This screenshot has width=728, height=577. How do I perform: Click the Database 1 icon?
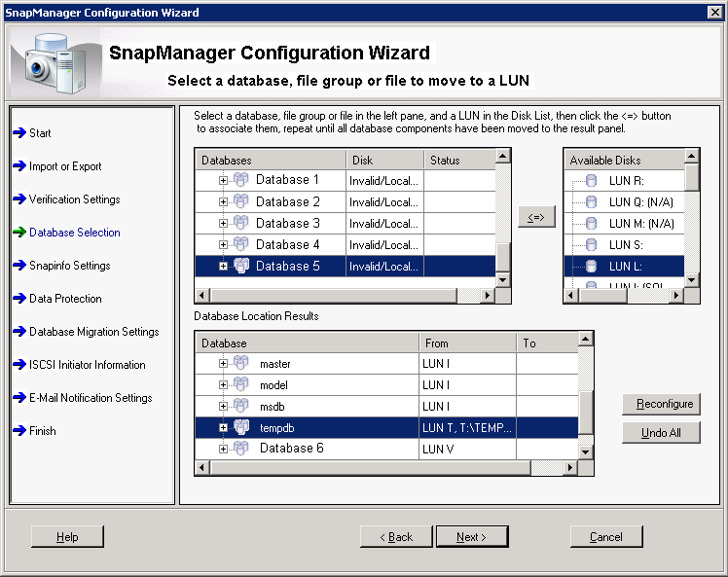click(x=241, y=180)
